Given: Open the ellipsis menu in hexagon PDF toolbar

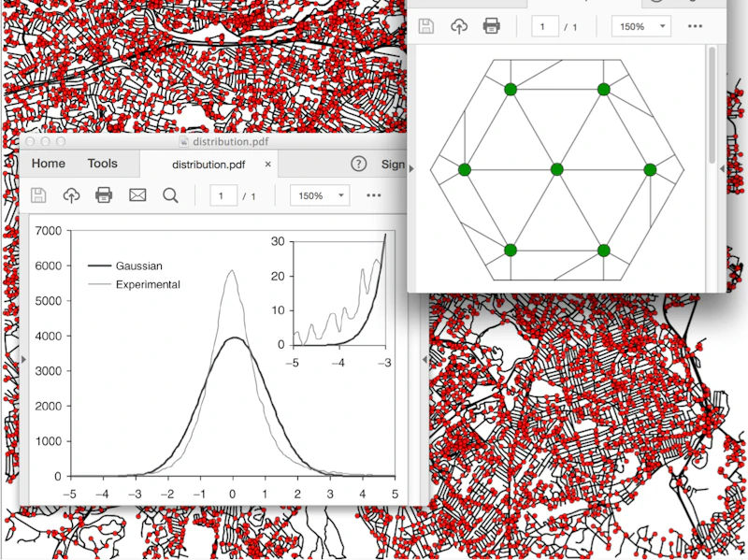Looking at the screenshot, I should [x=695, y=26].
